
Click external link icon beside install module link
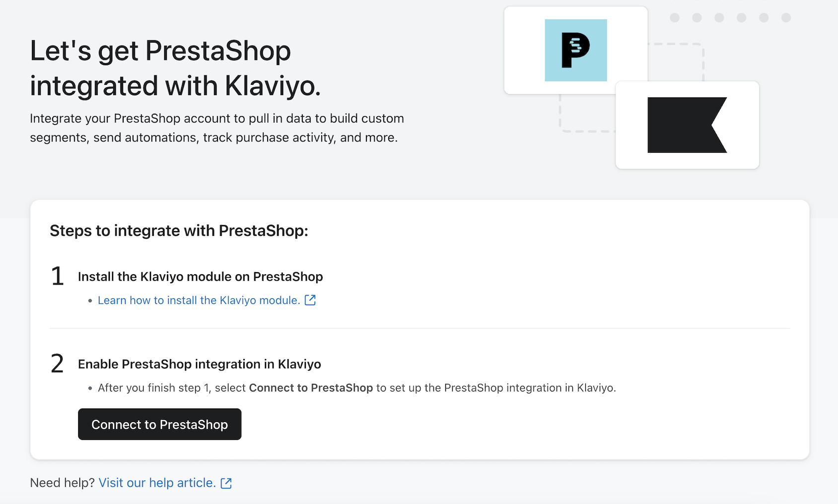tap(310, 300)
